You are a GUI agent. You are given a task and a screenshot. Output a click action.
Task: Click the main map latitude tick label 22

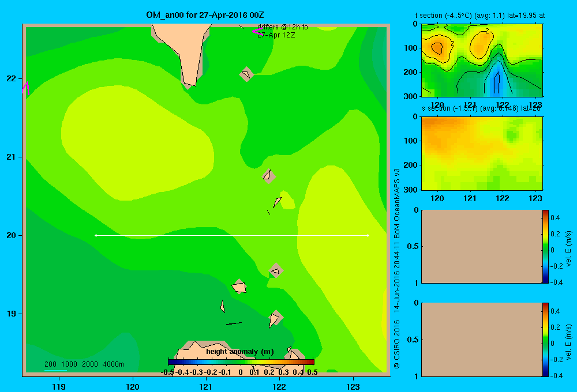(x=12, y=79)
